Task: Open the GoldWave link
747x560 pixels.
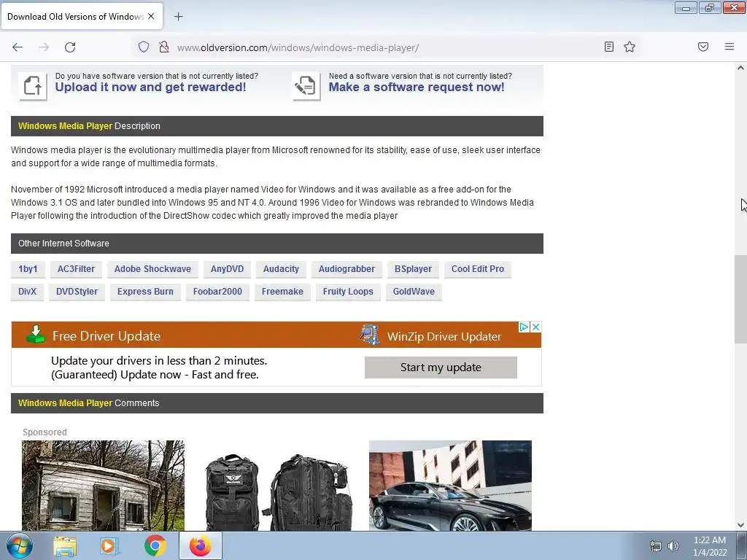Action: [414, 292]
